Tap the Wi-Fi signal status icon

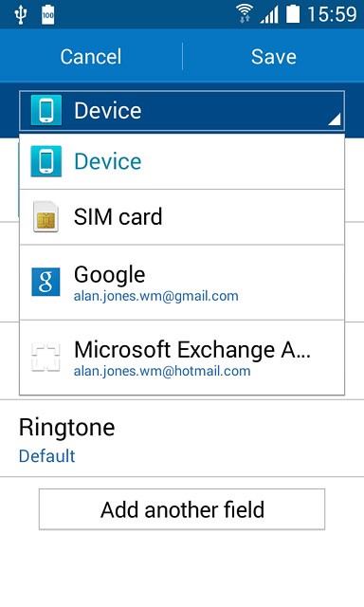(x=245, y=14)
